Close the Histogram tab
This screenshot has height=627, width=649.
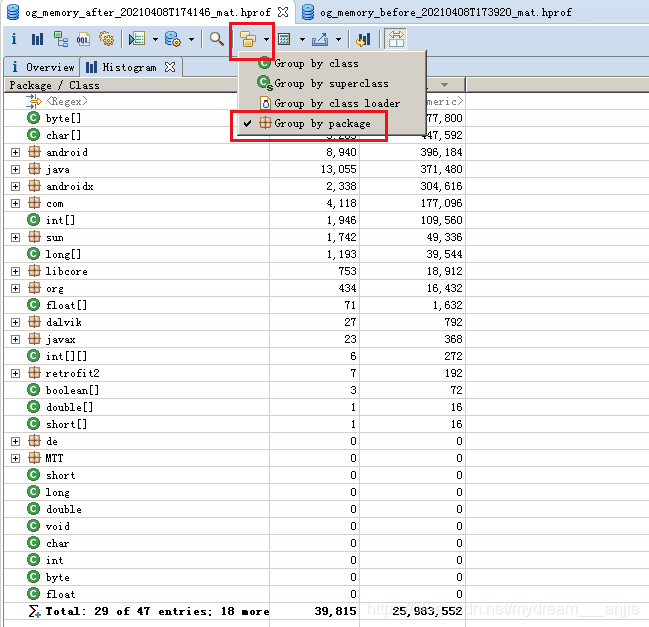170,67
